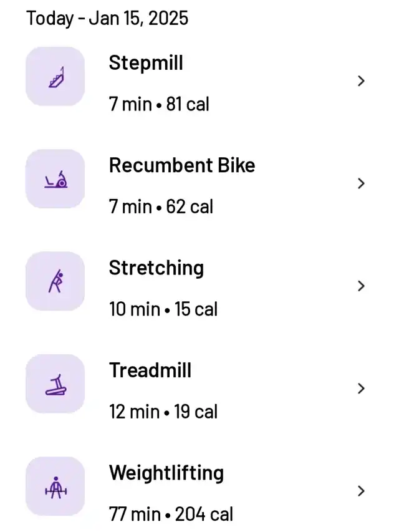Viewport: 399px width, 532px height.
Task: Click the 77 min 204 cal summary
Action: click(x=171, y=514)
